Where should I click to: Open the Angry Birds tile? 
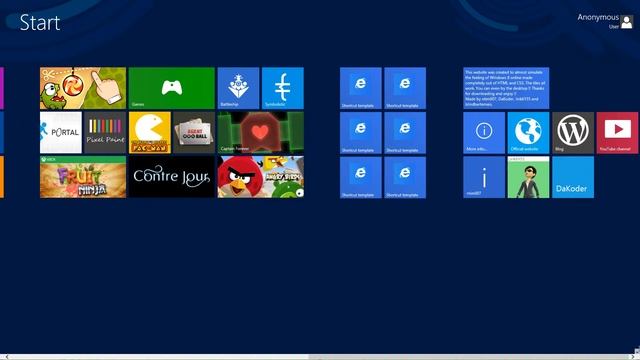pyautogui.click(x=260, y=177)
